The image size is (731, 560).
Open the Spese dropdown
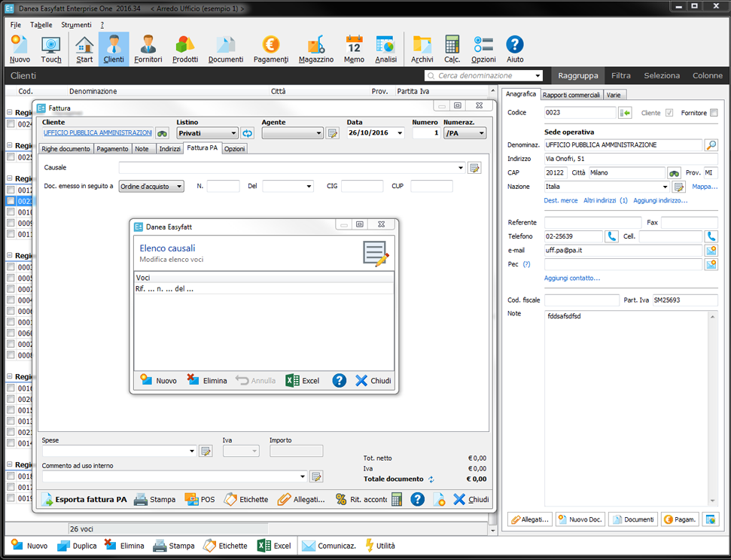192,451
